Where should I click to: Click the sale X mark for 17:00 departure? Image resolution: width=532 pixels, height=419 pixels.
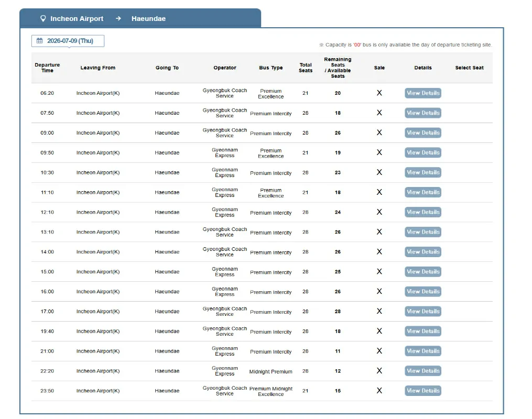click(379, 311)
